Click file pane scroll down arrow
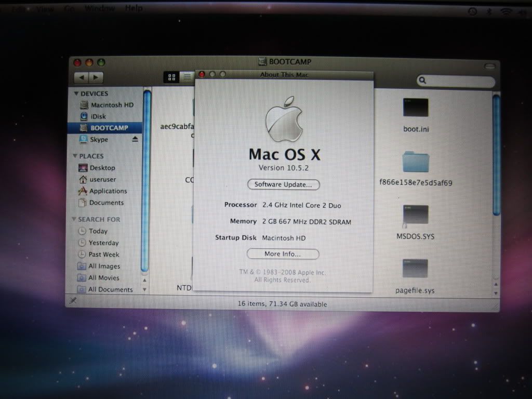This screenshot has height=399, width=532. tap(496, 293)
